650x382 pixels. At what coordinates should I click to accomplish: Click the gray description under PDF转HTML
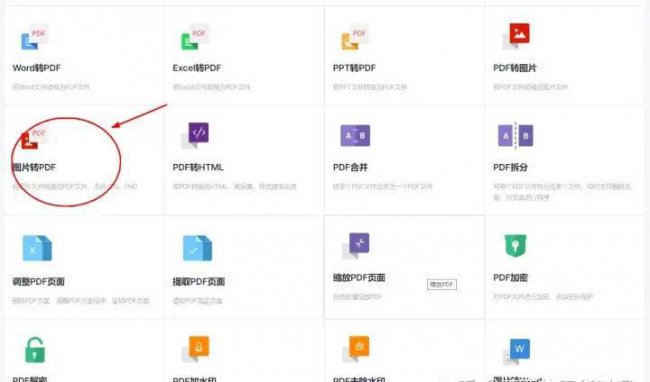coord(235,187)
